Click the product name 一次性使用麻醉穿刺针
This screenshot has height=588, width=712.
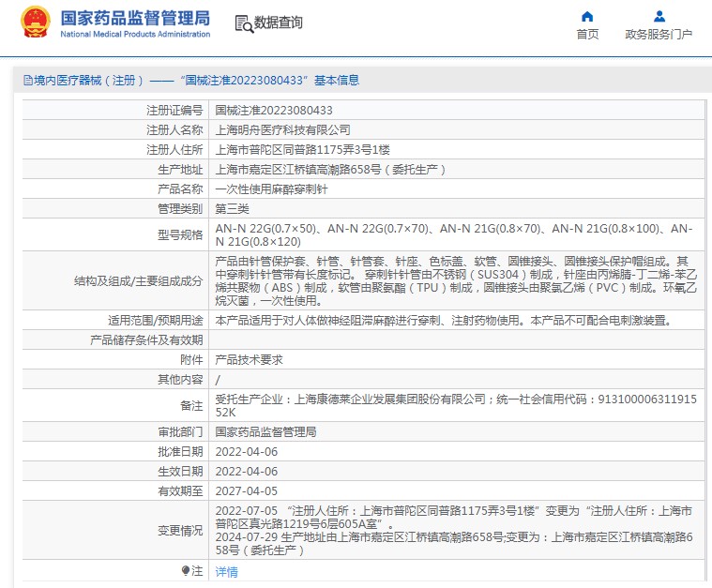(x=272, y=188)
